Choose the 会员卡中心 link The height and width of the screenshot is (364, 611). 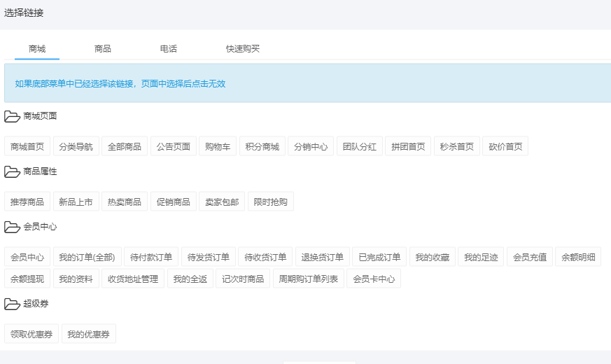(374, 279)
